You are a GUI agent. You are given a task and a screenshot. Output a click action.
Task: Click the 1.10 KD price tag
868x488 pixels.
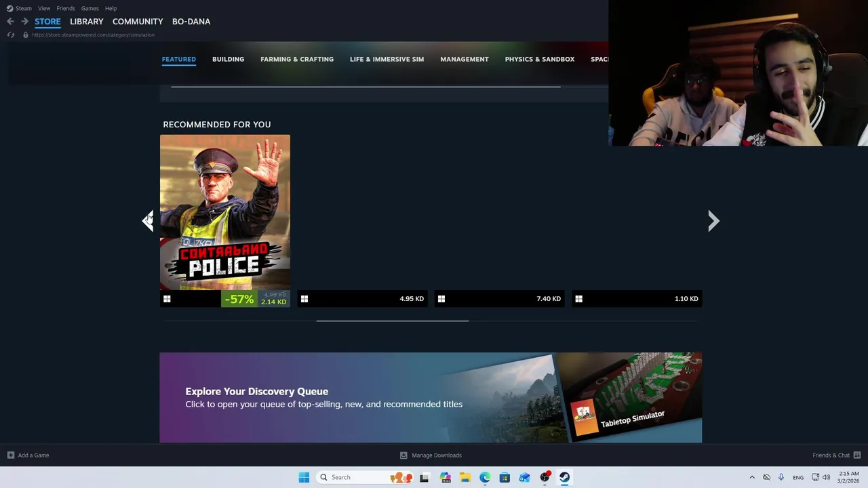click(686, 299)
